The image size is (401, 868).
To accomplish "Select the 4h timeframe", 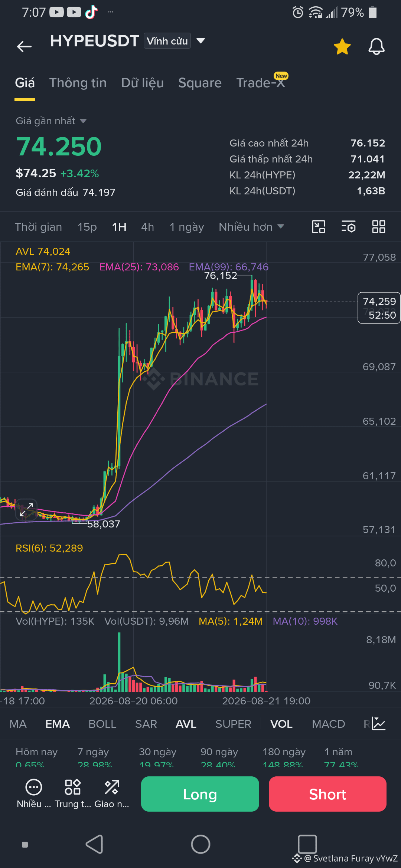I will pyautogui.click(x=147, y=227).
